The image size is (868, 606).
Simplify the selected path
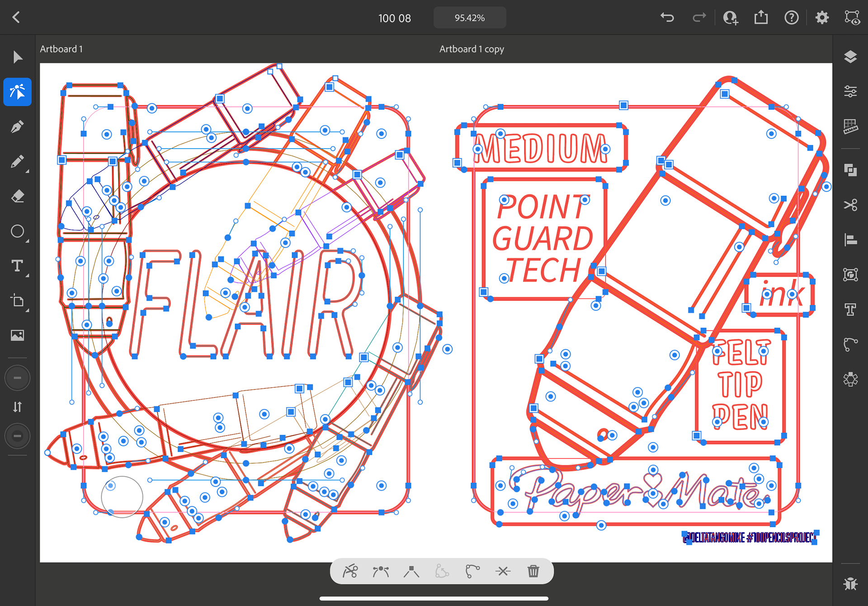point(472,571)
